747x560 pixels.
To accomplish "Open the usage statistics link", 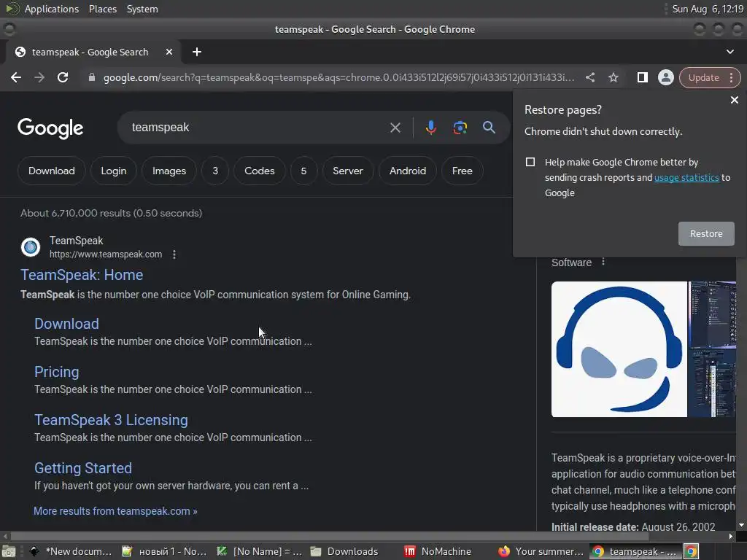I will (x=686, y=178).
